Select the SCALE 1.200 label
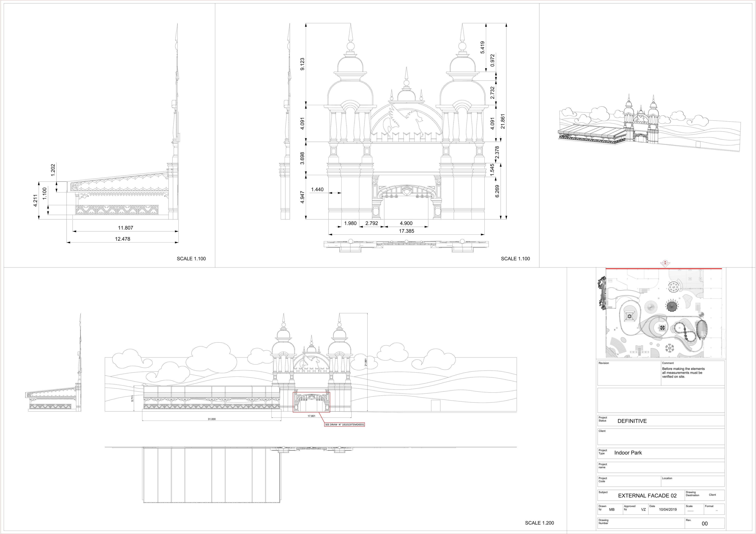 tap(539, 523)
